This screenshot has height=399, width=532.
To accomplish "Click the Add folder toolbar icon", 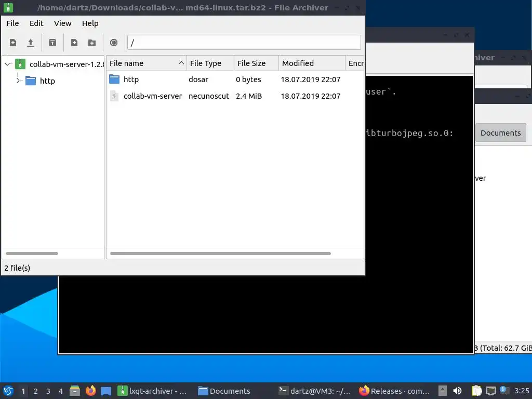I will coord(92,43).
